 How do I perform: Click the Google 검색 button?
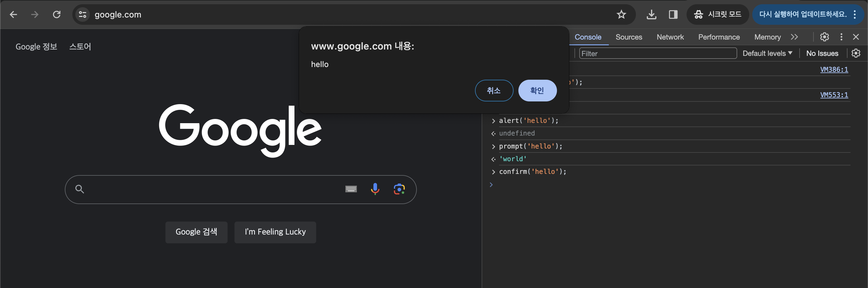tap(196, 232)
